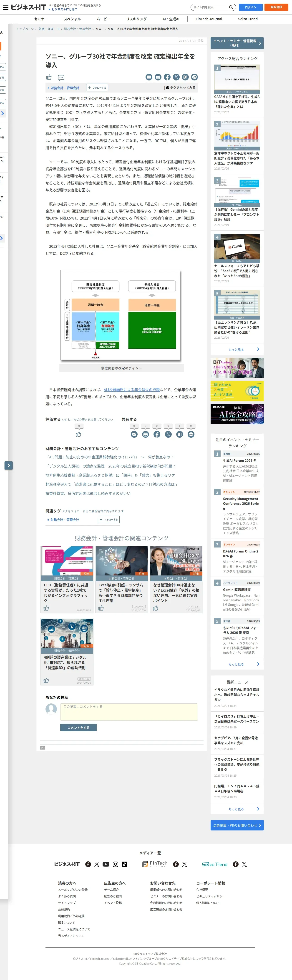Open the ビジネス+IT Instagram icon in the footer
Screen dimensions: 292x980
pyautogui.click(x=115, y=864)
